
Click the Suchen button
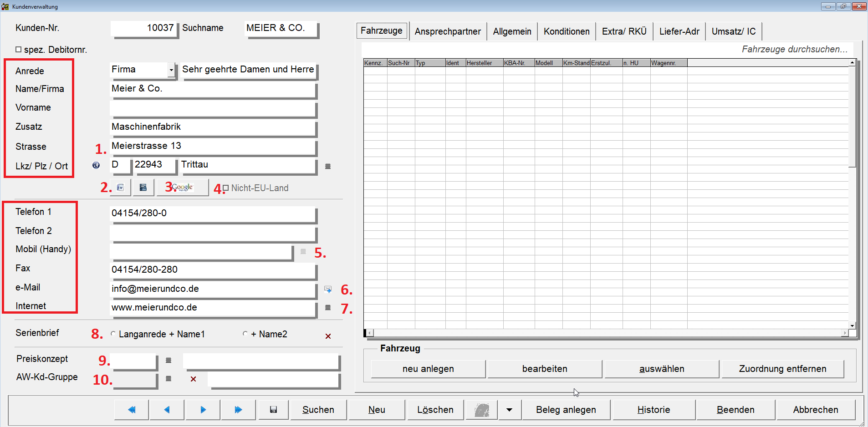pos(318,410)
